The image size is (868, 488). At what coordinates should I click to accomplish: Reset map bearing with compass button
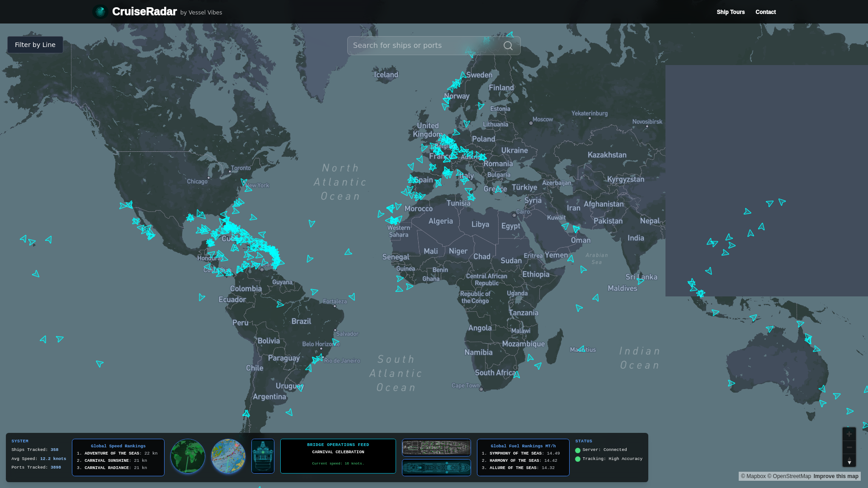pos(849,460)
